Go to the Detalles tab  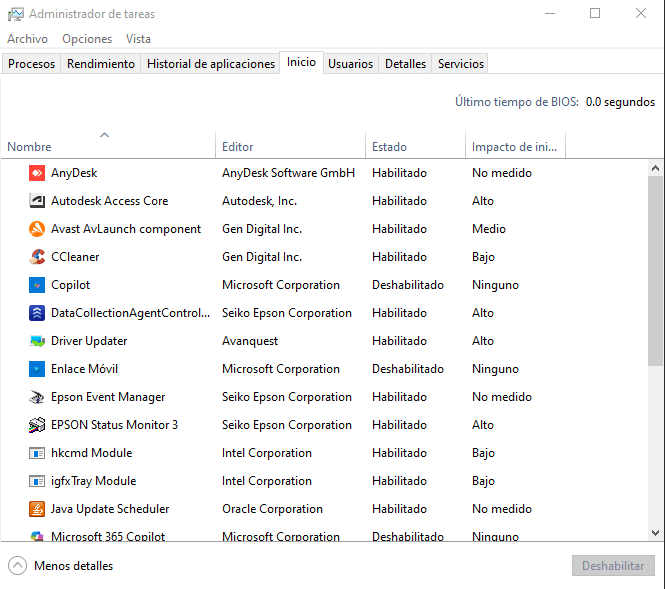[405, 64]
